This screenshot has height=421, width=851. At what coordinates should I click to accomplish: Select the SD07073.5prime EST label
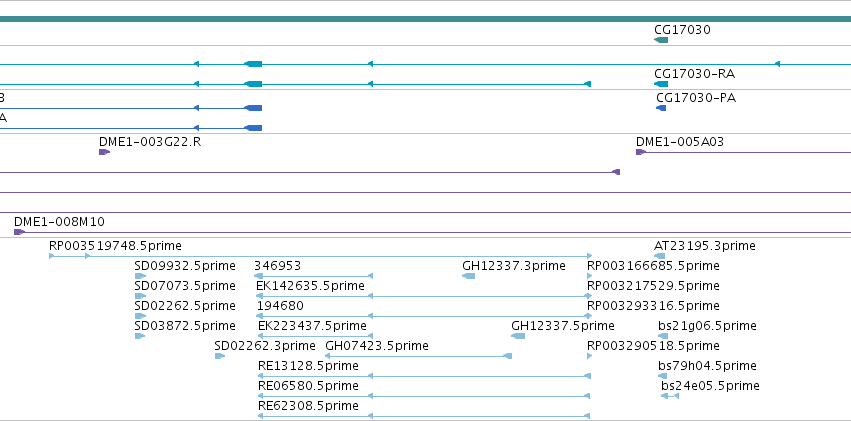185,286
